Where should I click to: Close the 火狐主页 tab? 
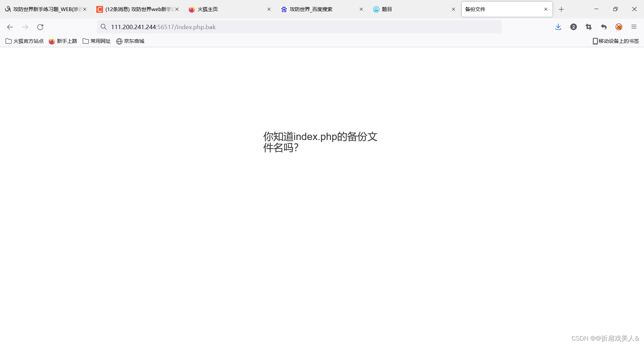click(269, 9)
